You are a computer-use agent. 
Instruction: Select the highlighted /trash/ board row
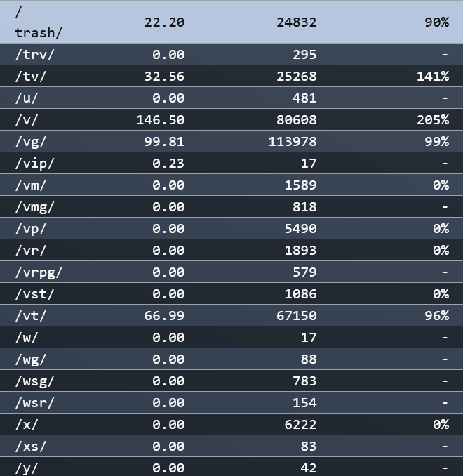click(x=231, y=22)
